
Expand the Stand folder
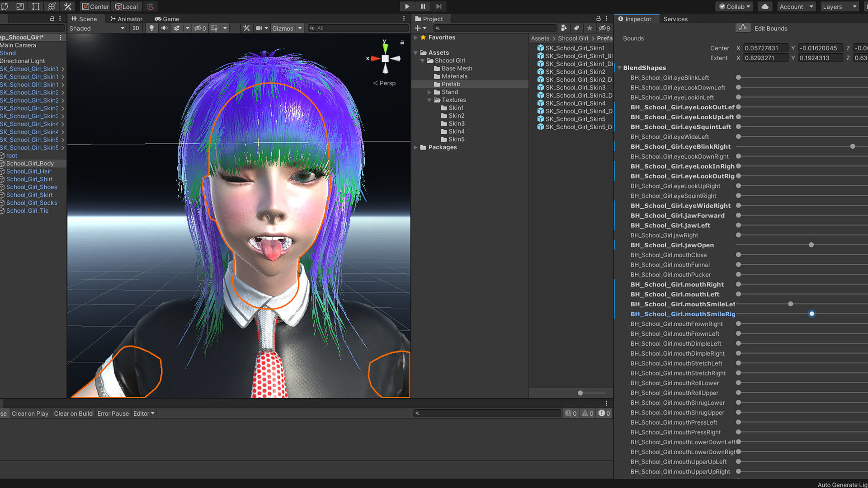(x=429, y=92)
